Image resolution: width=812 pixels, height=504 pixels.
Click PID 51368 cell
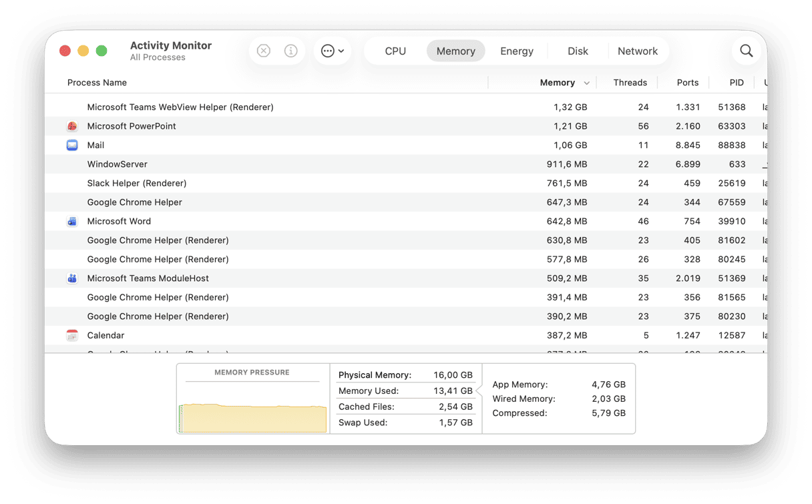coord(732,107)
